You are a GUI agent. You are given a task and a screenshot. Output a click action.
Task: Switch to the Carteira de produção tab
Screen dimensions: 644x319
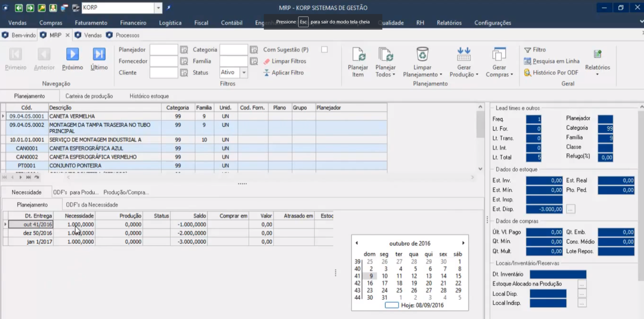[x=89, y=96]
